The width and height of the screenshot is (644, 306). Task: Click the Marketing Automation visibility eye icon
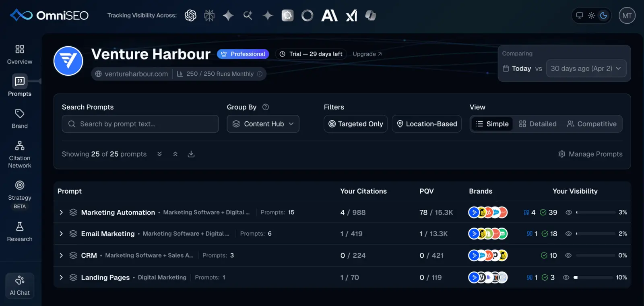point(569,212)
